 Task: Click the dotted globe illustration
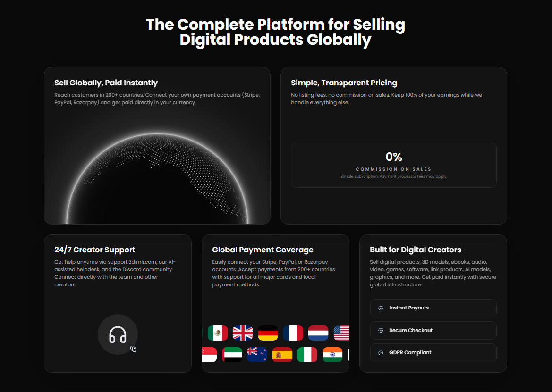(x=157, y=179)
